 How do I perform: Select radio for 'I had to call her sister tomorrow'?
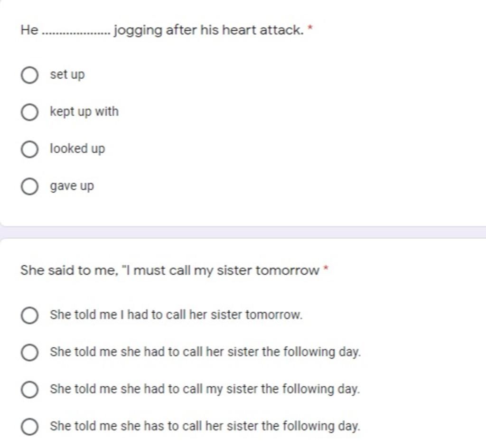30,315
